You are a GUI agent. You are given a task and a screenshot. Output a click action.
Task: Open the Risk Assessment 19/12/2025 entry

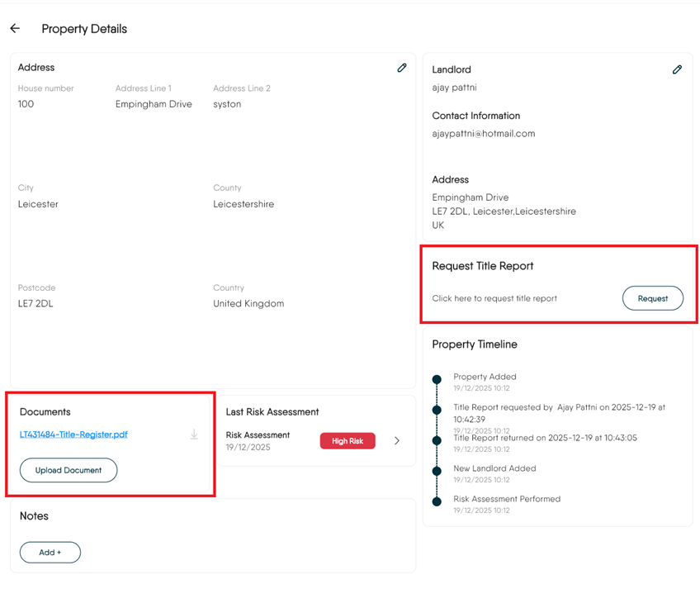pos(258,440)
